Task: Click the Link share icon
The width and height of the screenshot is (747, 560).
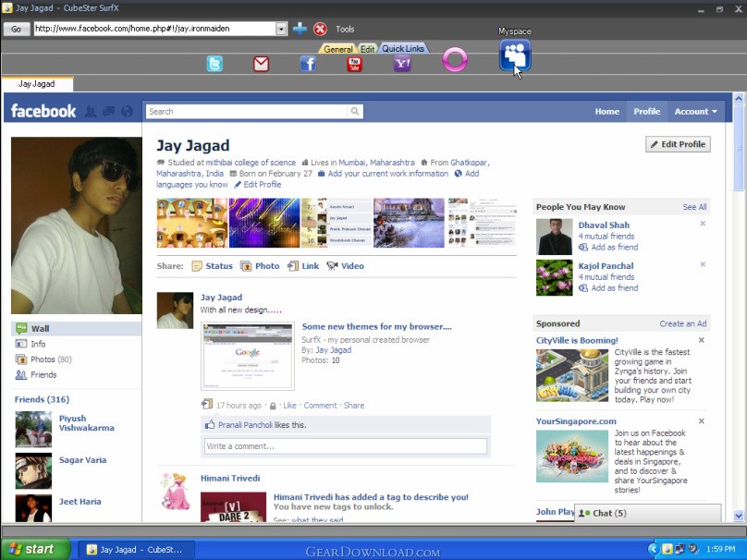Action: click(293, 266)
